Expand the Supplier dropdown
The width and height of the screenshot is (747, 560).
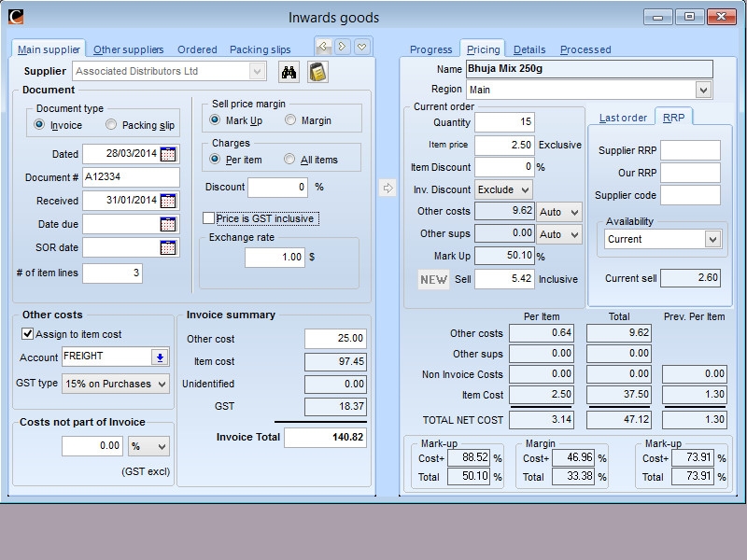(x=257, y=72)
